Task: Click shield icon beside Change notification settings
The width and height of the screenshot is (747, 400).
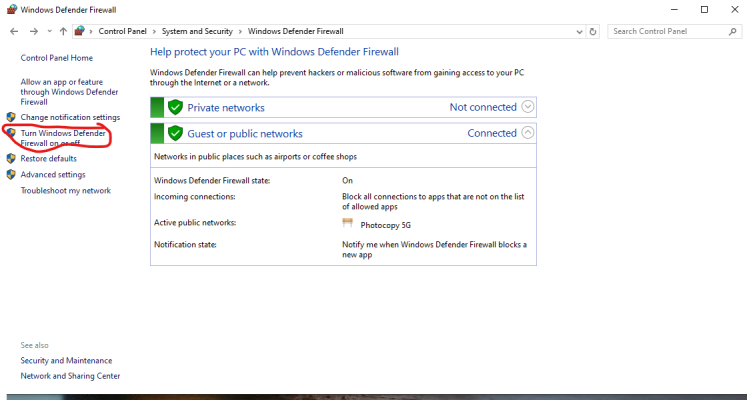Action: pos(11,117)
